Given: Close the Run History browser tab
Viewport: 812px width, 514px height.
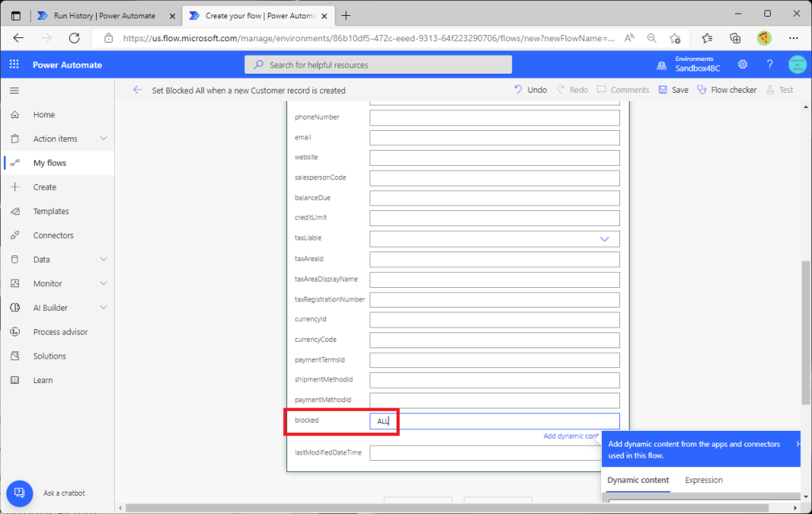Looking at the screenshot, I should tap(172, 16).
